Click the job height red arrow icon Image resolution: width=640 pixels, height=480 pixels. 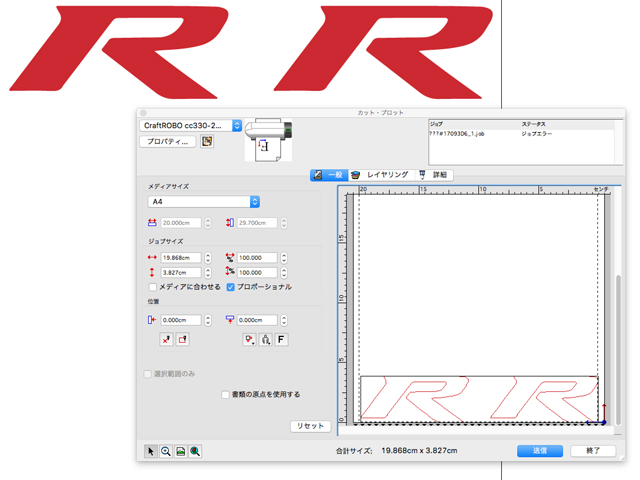point(152,272)
